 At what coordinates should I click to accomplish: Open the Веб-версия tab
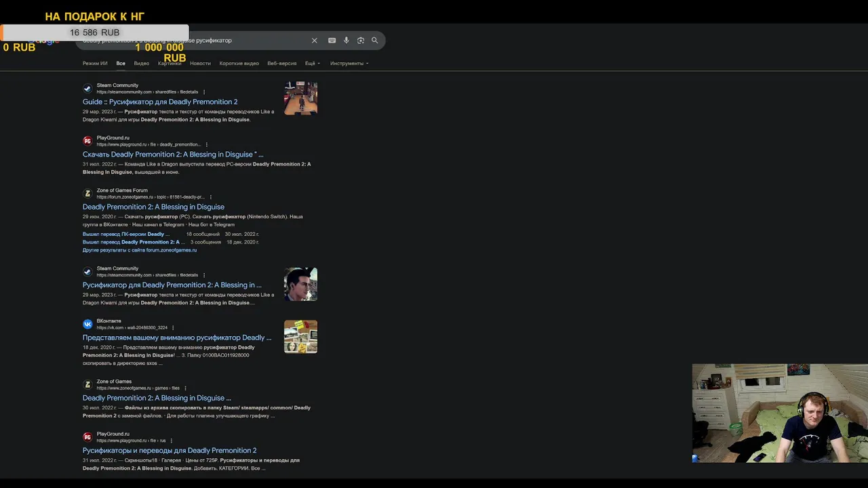(x=282, y=63)
